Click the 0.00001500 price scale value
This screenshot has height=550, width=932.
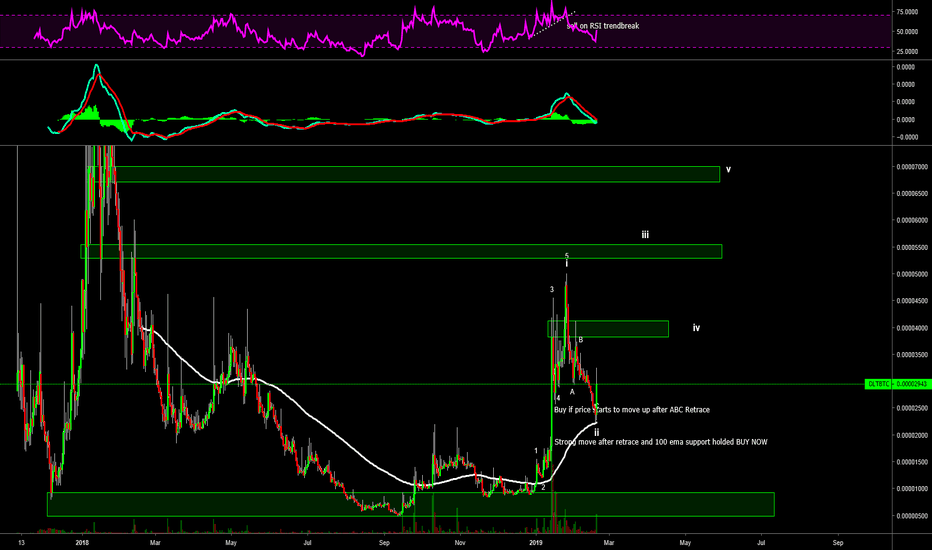912,462
